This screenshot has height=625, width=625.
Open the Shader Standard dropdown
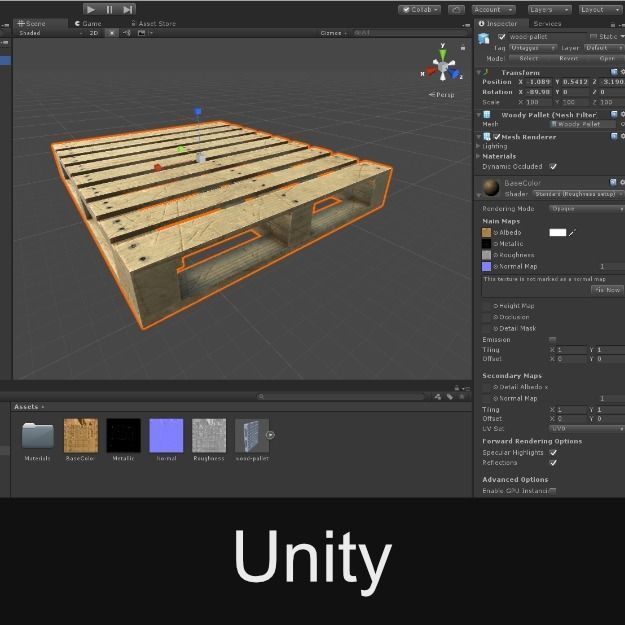[x=579, y=194]
